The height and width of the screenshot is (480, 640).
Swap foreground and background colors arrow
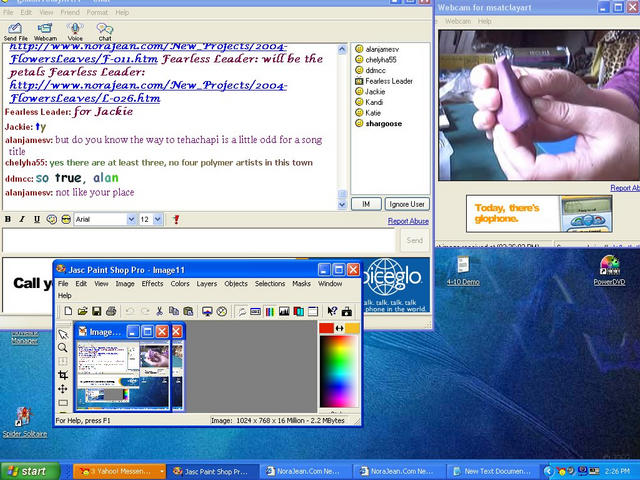click(339, 328)
